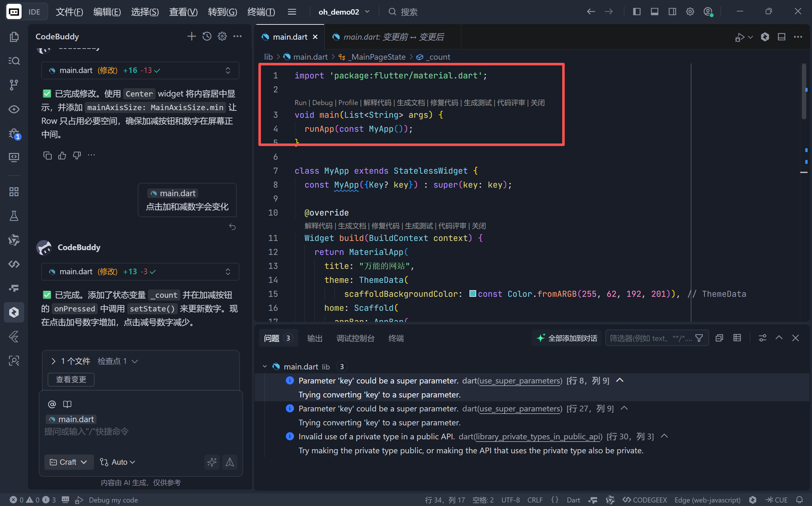
Task: Click the teal color swatch on line 15
Action: tap(472, 294)
